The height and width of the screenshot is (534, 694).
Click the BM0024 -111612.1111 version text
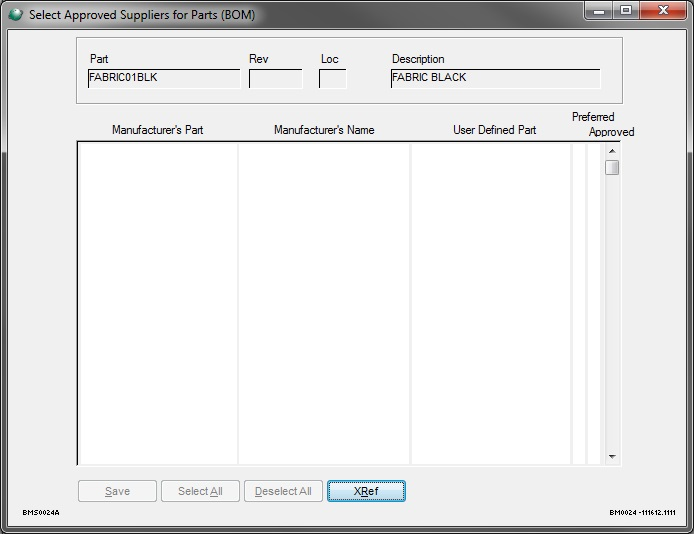pyautogui.click(x=642, y=512)
